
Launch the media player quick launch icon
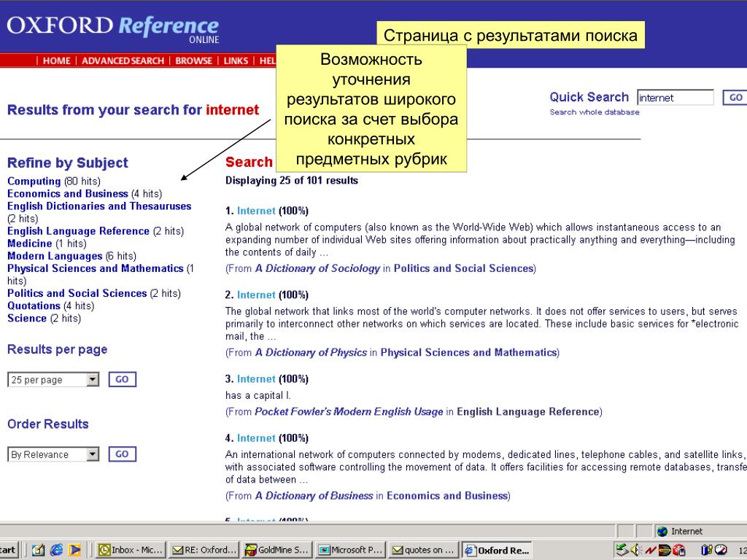(75, 550)
